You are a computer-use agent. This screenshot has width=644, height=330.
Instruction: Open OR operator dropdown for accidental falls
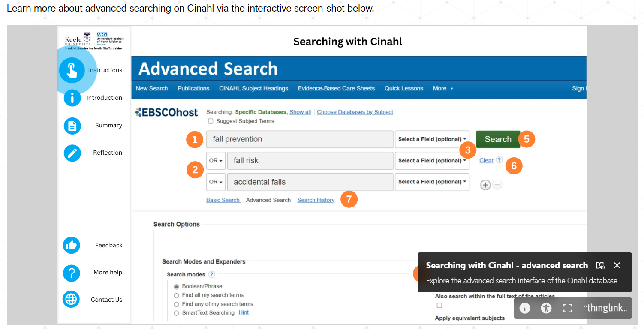pos(216,182)
